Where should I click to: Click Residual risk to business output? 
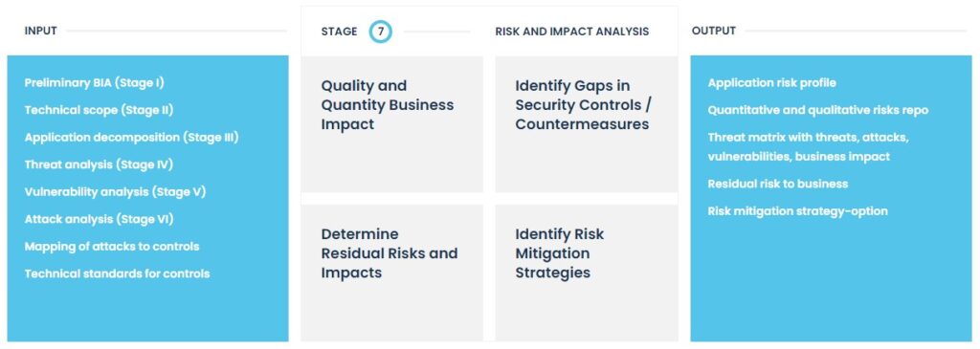(778, 185)
